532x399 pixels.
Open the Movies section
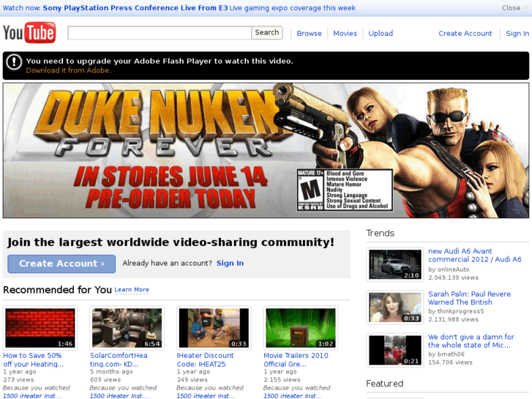click(x=345, y=33)
